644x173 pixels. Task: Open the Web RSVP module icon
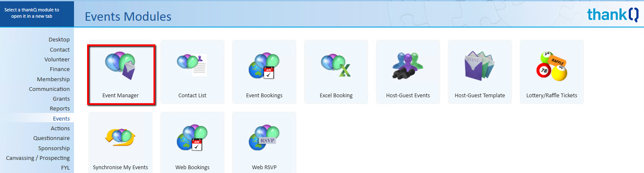[264, 138]
